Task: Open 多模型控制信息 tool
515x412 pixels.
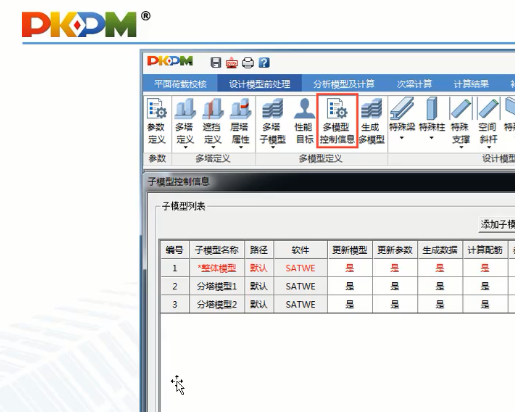Action: click(x=337, y=121)
